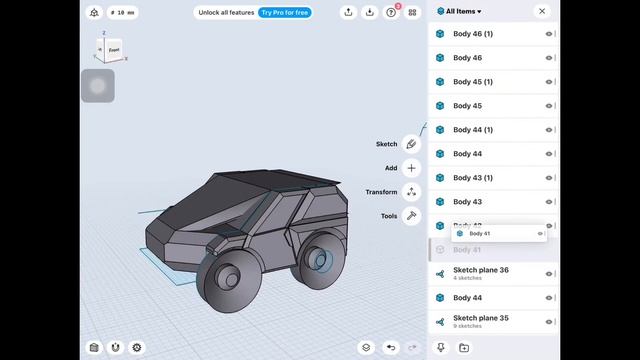
Task: Open the Shapr3D home icon at top-left
Action: 94,13
